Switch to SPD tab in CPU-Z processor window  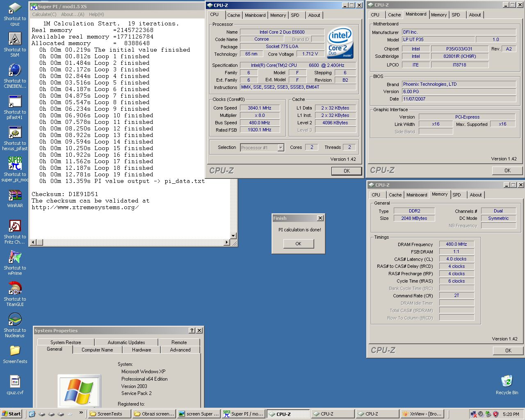(295, 15)
